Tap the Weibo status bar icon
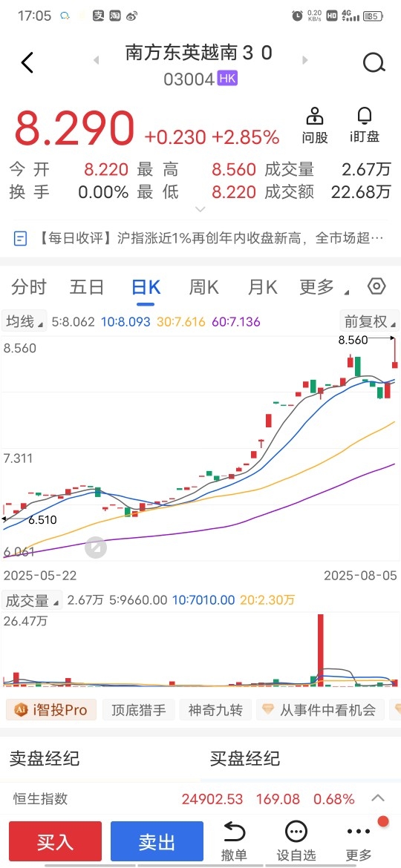The image size is (401, 868). pyautogui.click(x=132, y=16)
